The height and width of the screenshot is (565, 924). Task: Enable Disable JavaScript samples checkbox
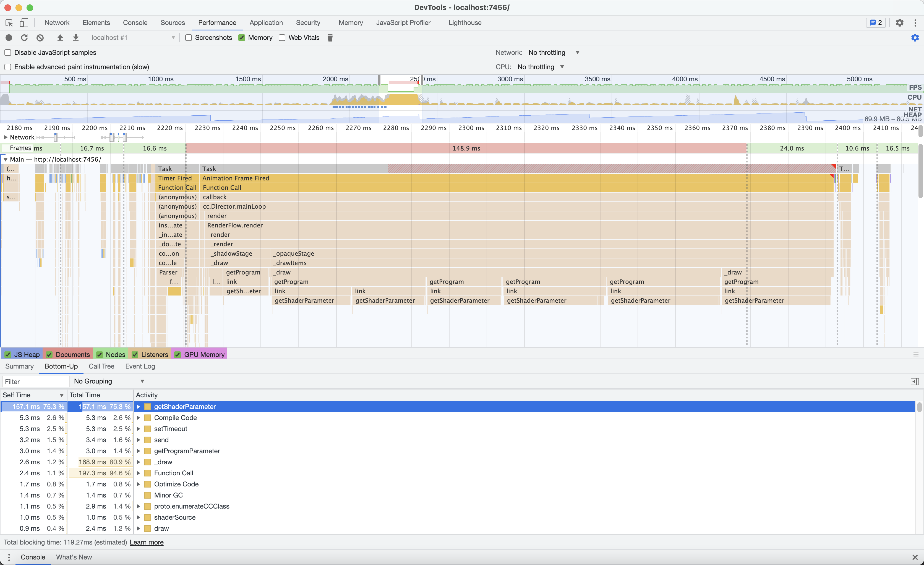pyautogui.click(x=8, y=53)
